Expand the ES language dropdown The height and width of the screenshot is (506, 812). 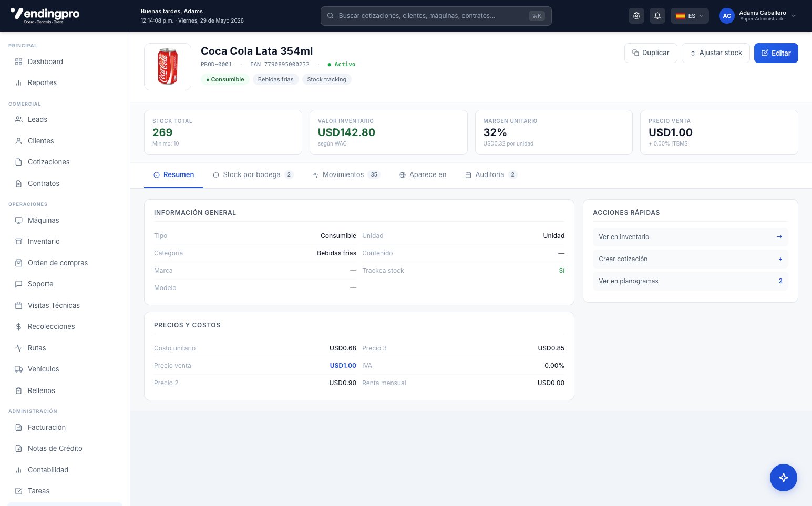(690, 16)
